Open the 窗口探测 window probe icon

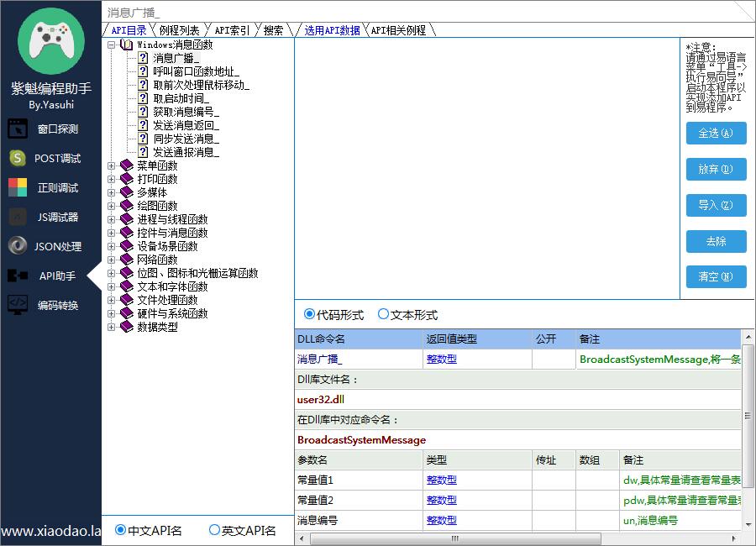click(18, 129)
